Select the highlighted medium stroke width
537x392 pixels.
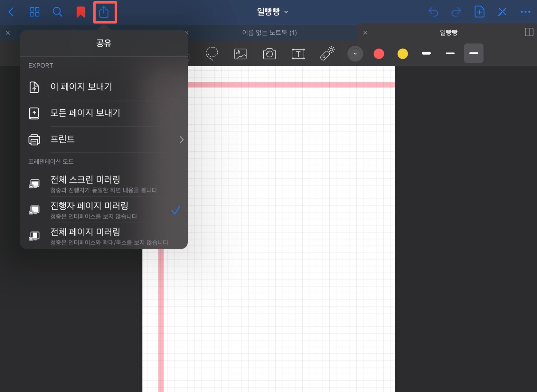pos(474,53)
